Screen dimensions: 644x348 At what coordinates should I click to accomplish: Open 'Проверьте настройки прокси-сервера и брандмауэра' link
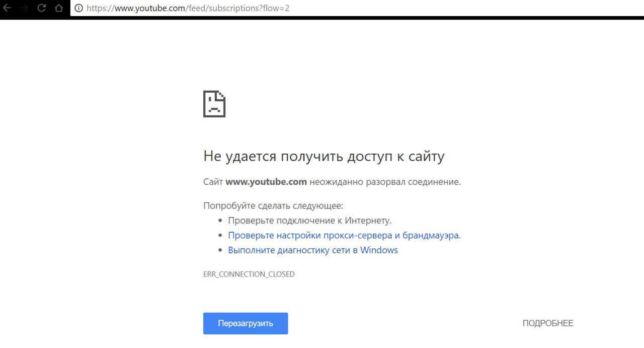[344, 235]
